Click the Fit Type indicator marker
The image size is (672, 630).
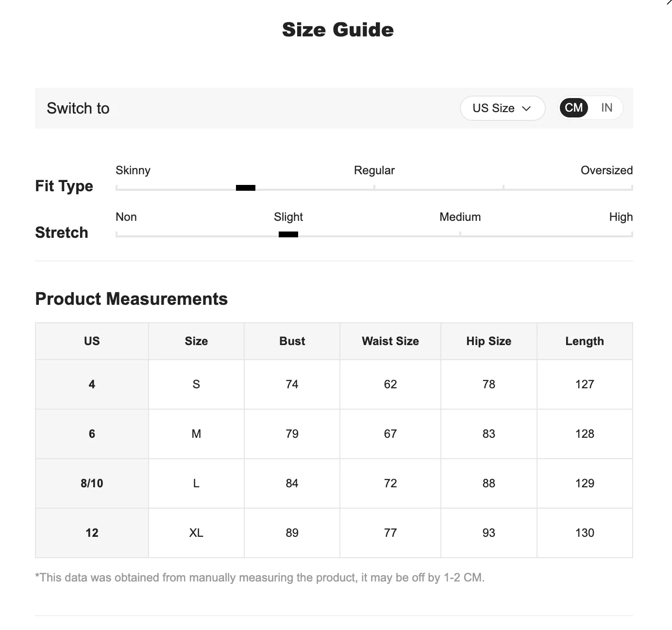[x=246, y=188]
